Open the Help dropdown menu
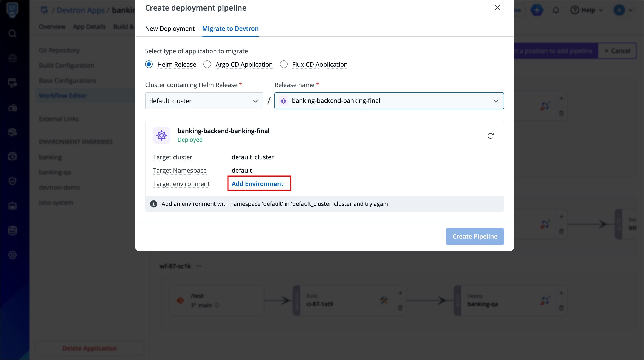Image resolution: width=644 pixels, height=360 pixels. (x=588, y=10)
